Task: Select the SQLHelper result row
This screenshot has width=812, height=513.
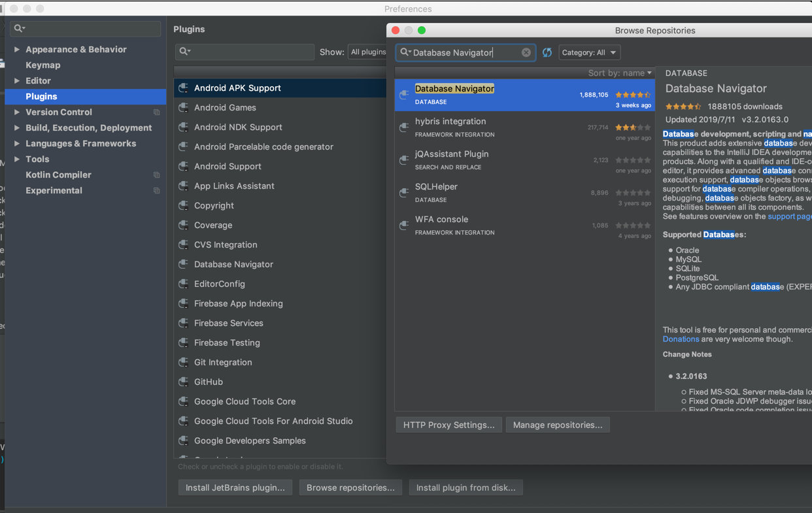Action: coord(525,193)
